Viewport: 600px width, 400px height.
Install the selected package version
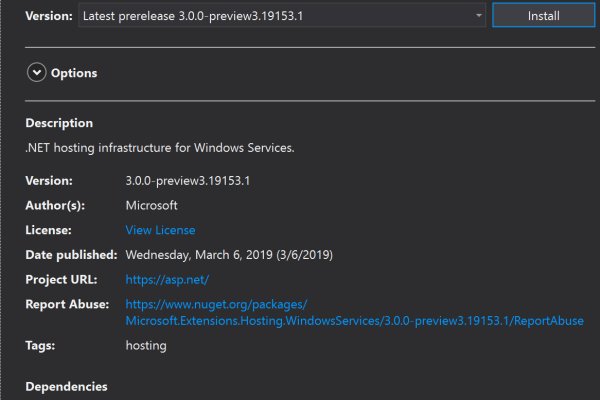click(x=544, y=16)
